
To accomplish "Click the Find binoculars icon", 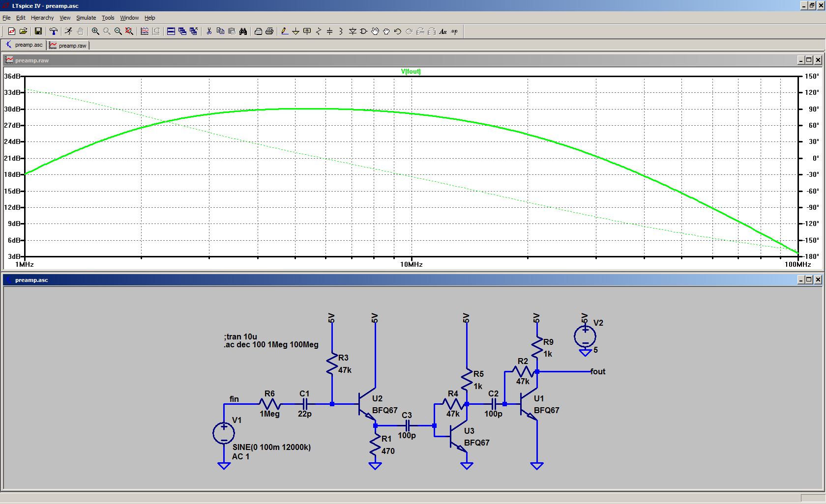I will pyautogui.click(x=243, y=31).
